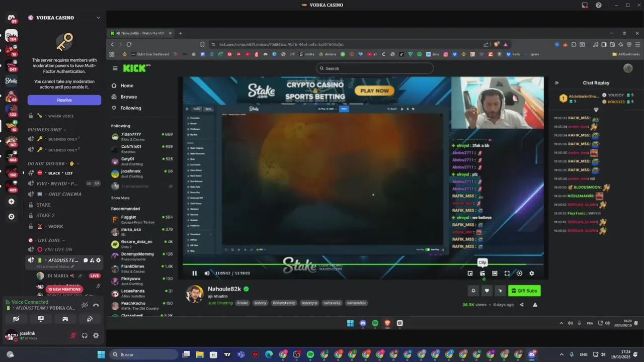
Task: Open VODKA CASINO server dropdown
Action: click(x=98, y=18)
